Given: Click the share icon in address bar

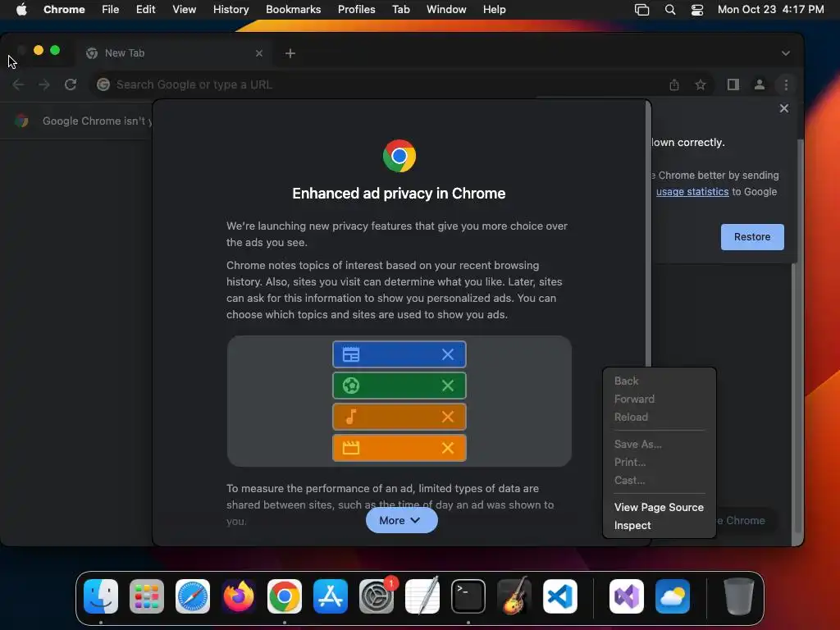Looking at the screenshot, I should coord(674,84).
